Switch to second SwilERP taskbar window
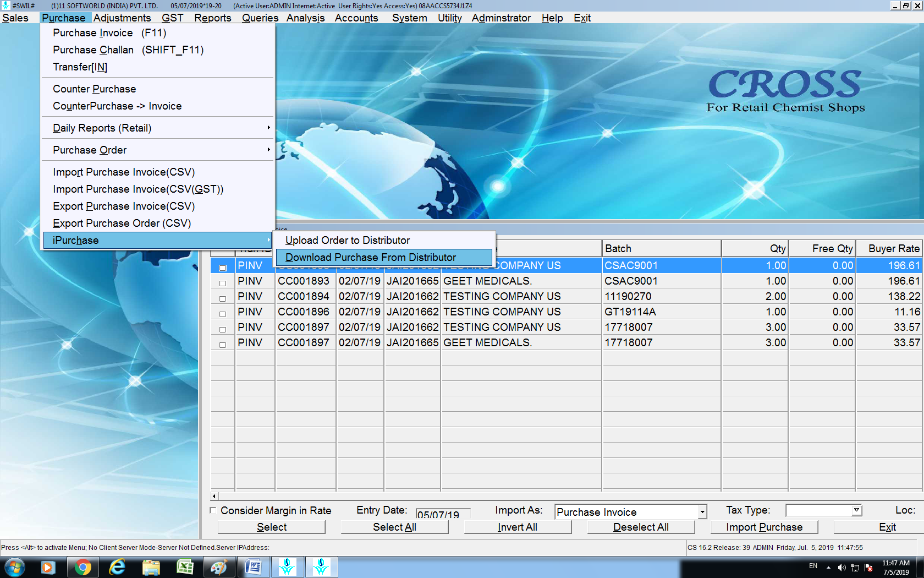Screen dimensions: 924x578 321,567
